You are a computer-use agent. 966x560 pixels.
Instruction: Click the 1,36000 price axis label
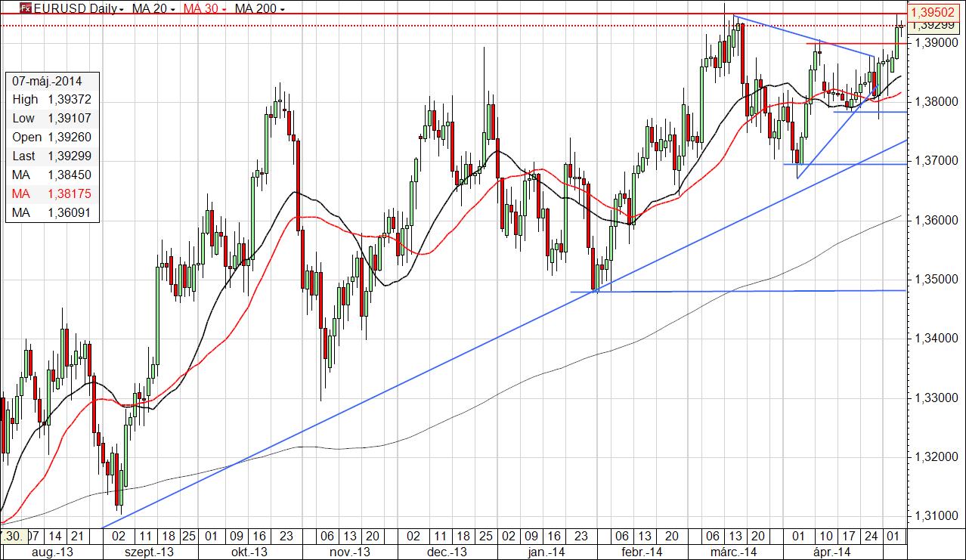pyautogui.click(x=937, y=220)
